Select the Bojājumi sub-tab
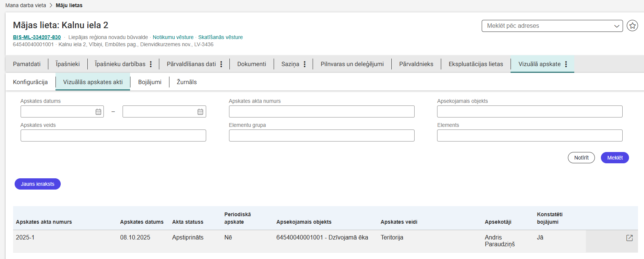Viewport: 644px width, 259px height. coord(150,82)
